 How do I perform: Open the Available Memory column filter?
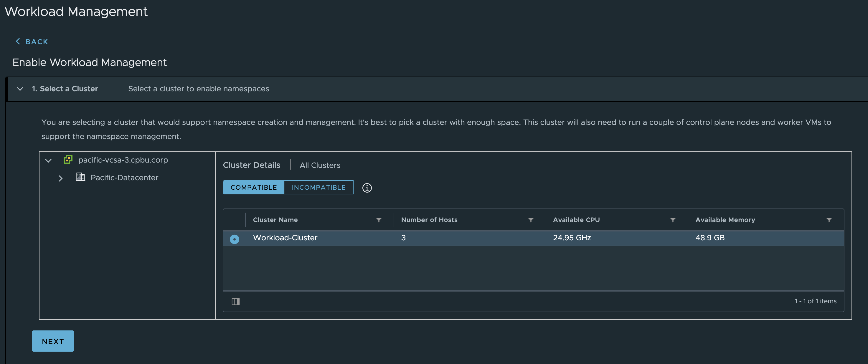pos(829,220)
